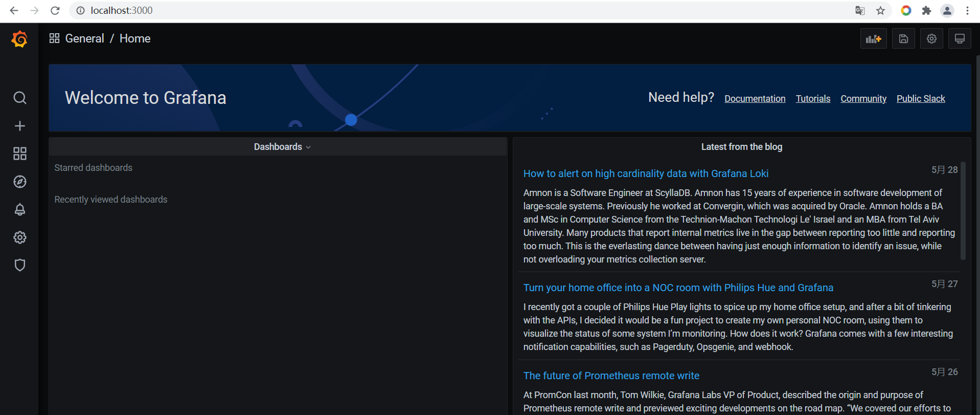Open the Alerting bell icon
Viewport: 980px width, 415px height.
click(20, 209)
